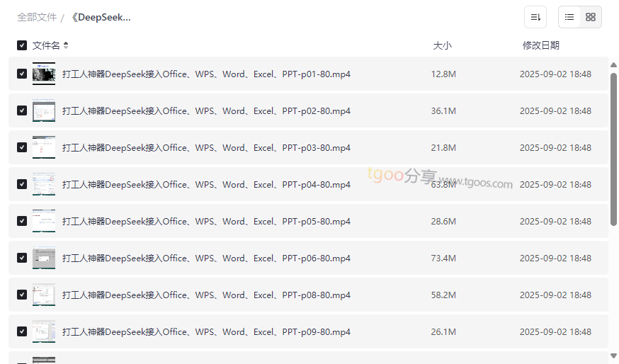The height and width of the screenshot is (364, 619).
Task: Open PPT-p08-80.mp4 video thumbnail
Action: pos(44,295)
